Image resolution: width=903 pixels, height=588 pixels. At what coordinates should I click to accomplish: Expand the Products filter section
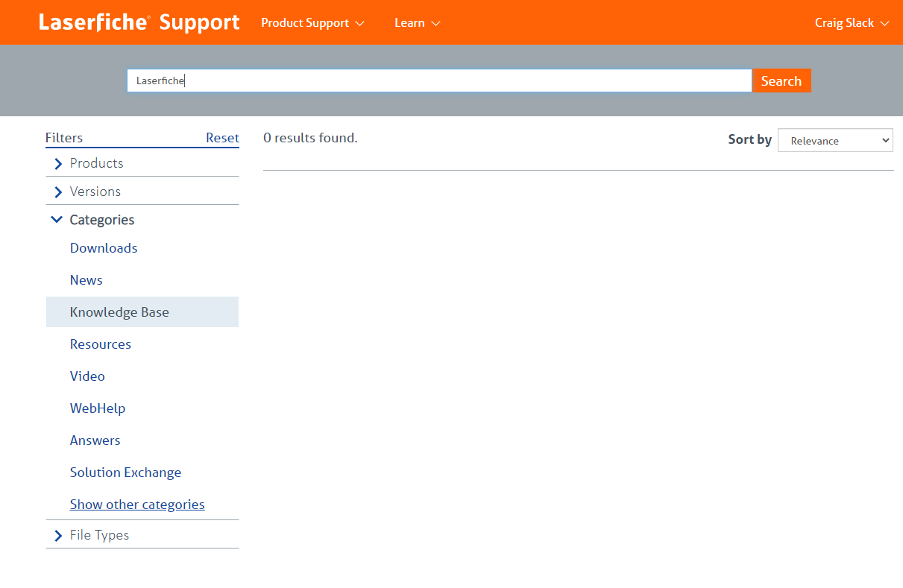(142, 163)
